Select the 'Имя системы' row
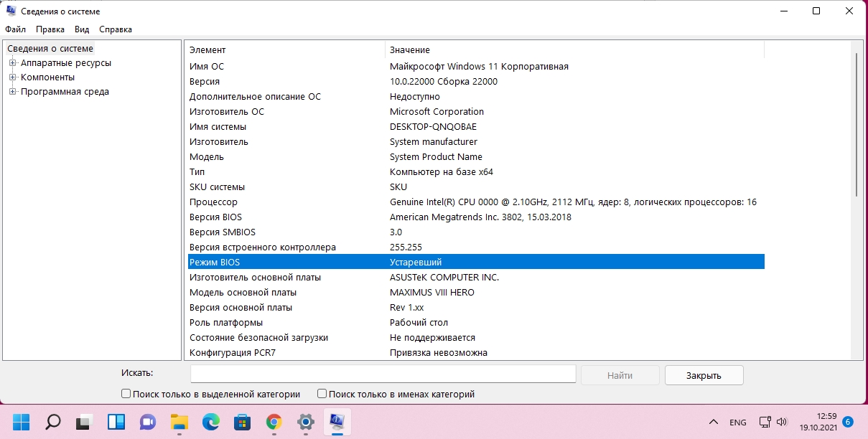Image resolution: width=868 pixels, height=439 pixels. click(476, 127)
